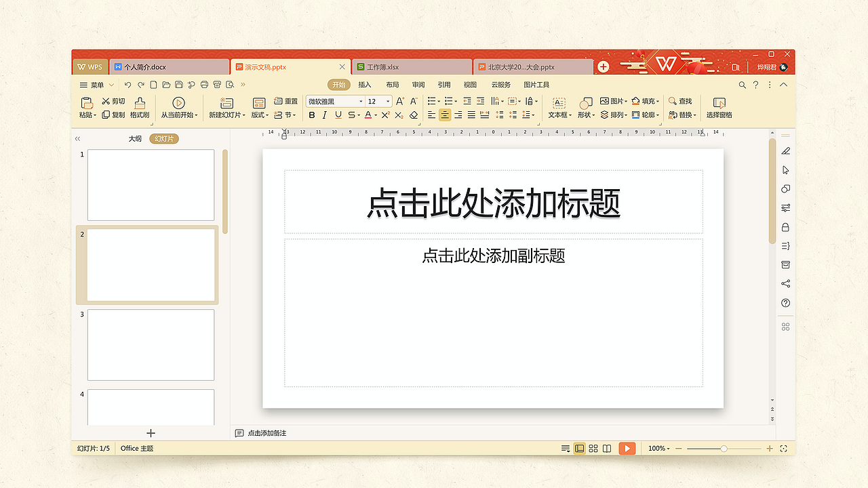
Task: Toggle Bold formatting
Action: pos(312,115)
